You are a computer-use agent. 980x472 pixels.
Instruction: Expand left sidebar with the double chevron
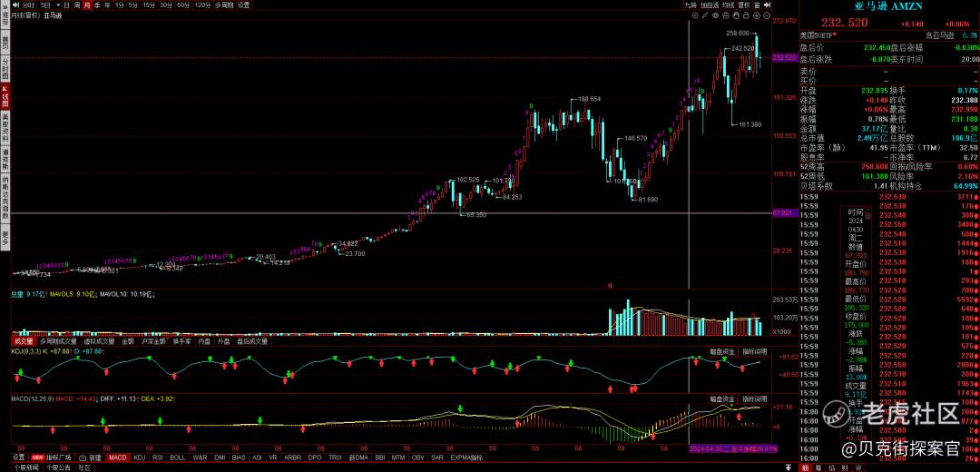(5, 5)
